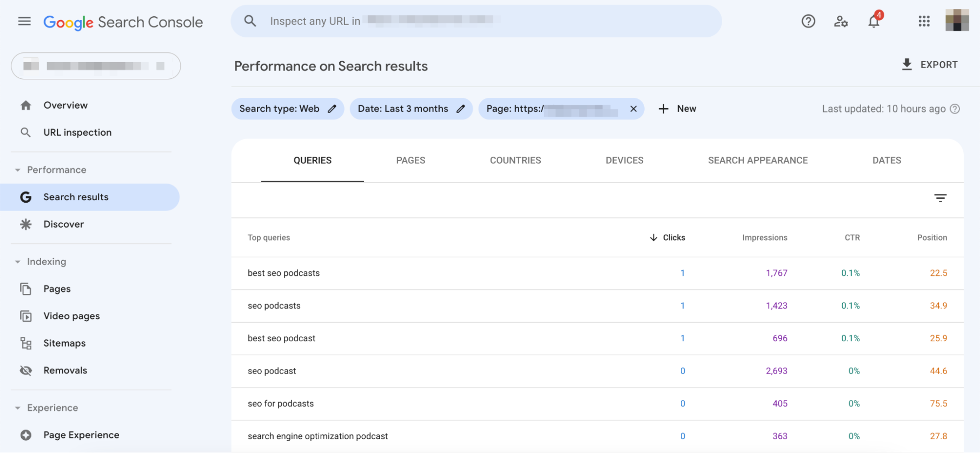Image resolution: width=980 pixels, height=453 pixels.
Task: Click the Overview home icon
Action: pos(26,105)
